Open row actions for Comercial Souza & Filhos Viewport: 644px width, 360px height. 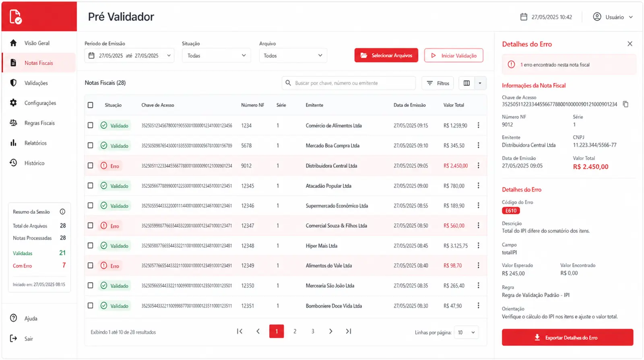478,226
